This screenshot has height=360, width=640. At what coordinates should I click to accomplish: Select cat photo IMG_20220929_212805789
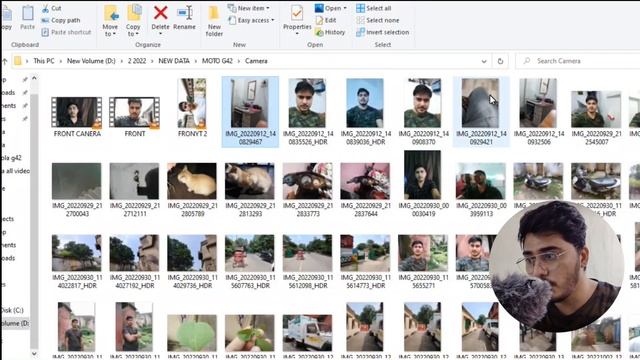tap(192, 189)
